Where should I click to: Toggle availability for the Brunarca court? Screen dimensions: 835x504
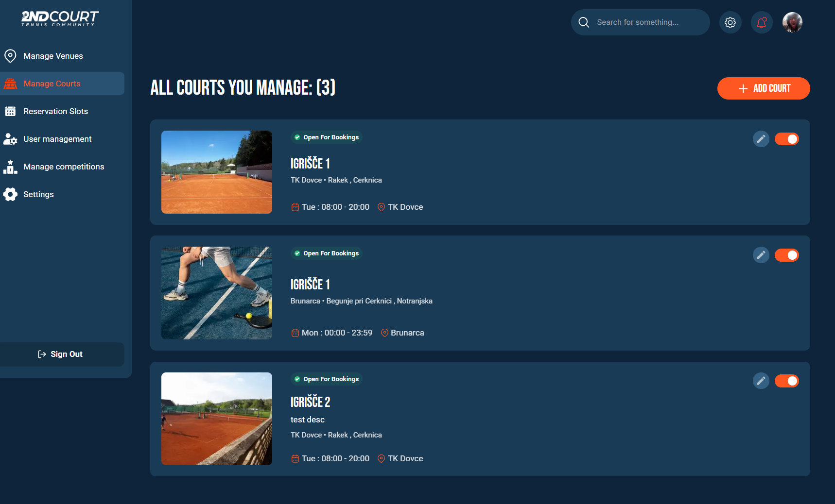(787, 255)
